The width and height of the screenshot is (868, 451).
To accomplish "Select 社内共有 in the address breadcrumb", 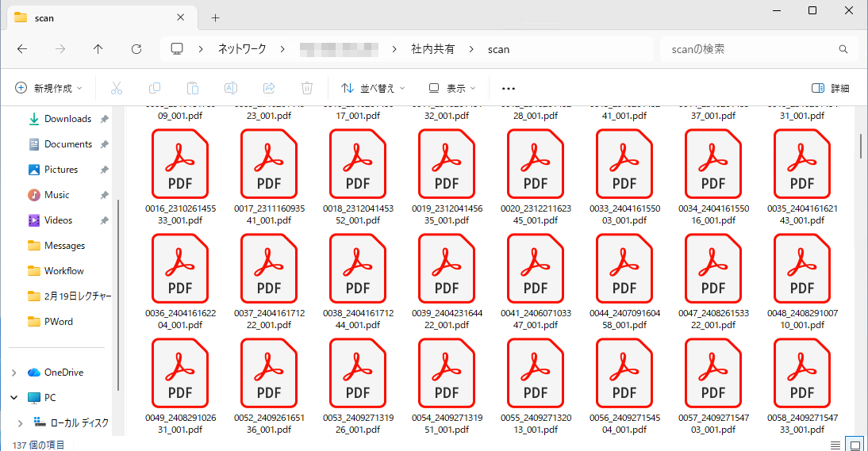I will point(433,49).
